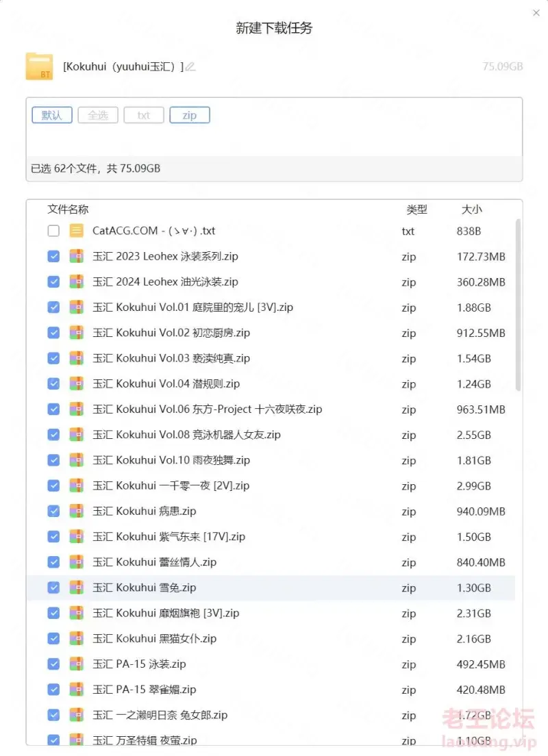Click size value 2.99GB

click(x=474, y=486)
